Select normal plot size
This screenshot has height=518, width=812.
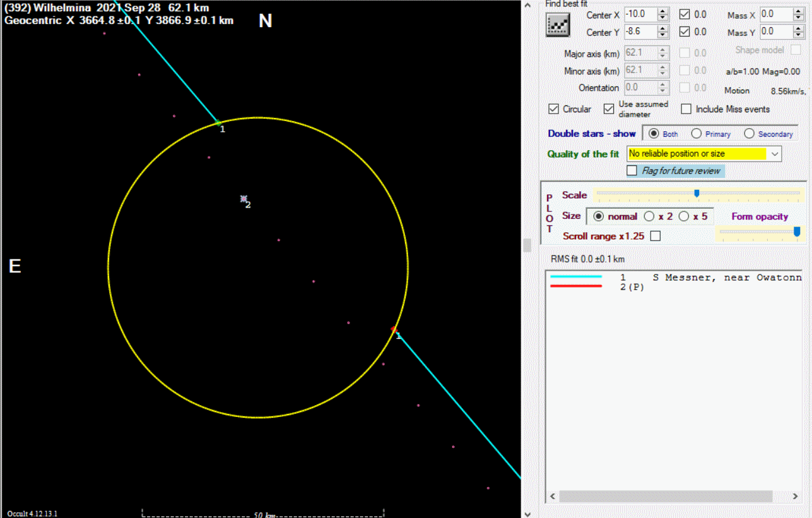click(599, 216)
